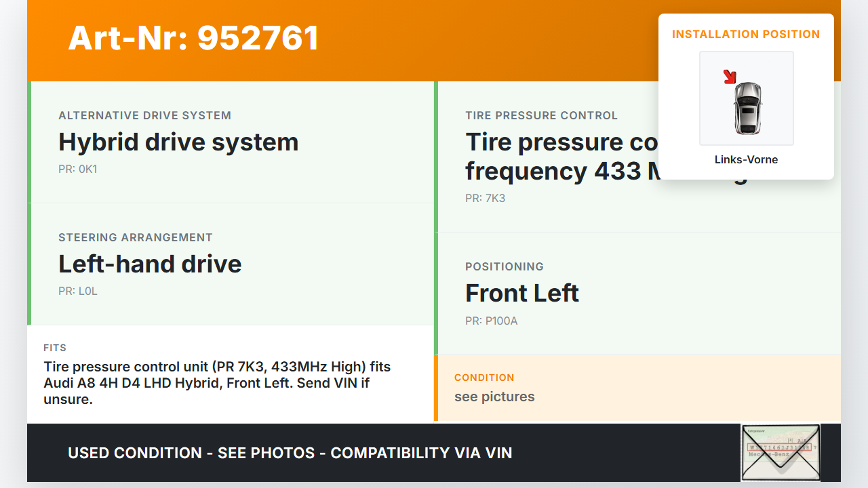Click the PR: P100A code
Screen dimensions: 868x488
click(x=491, y=321)
